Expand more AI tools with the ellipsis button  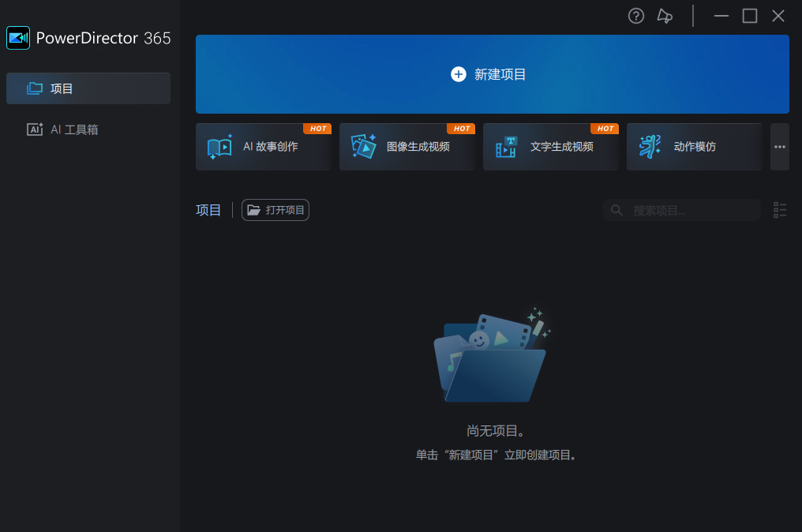click(780, 147)
